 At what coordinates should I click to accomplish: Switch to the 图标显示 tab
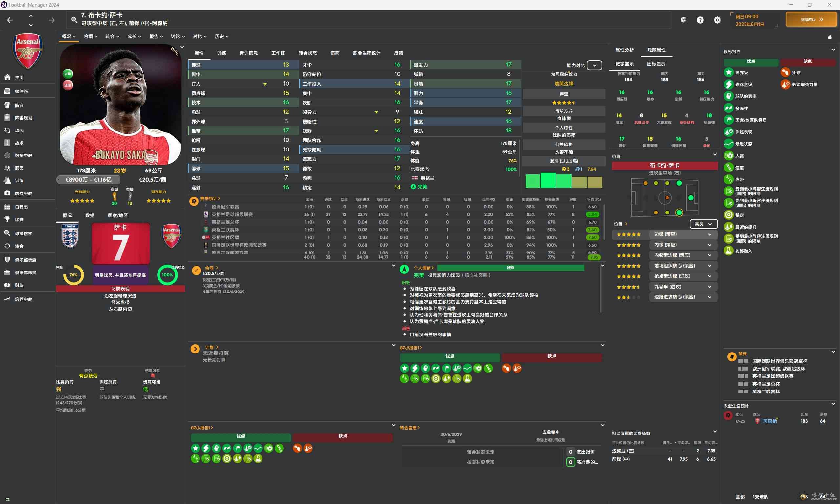pyautogui.click(x=656, y=64)
